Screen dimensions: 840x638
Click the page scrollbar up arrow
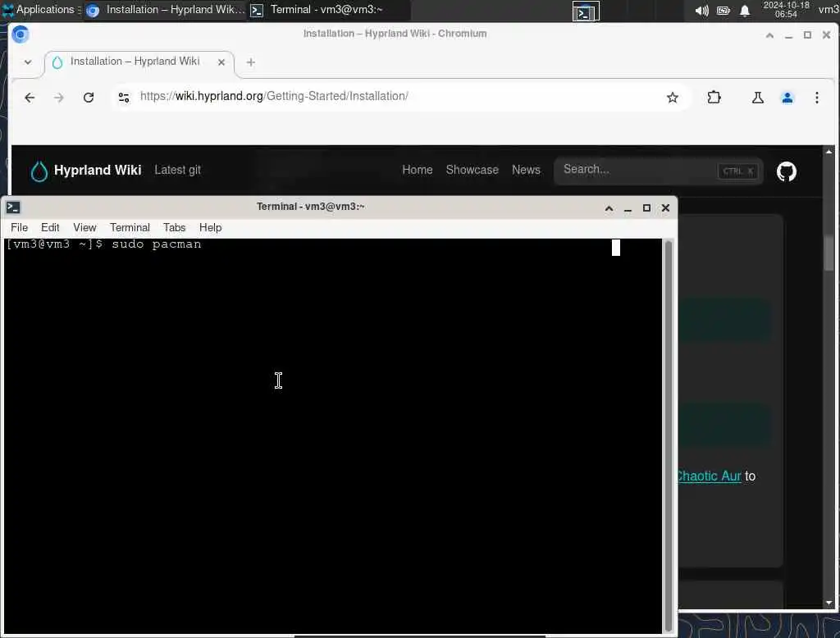tap(829, 152)
